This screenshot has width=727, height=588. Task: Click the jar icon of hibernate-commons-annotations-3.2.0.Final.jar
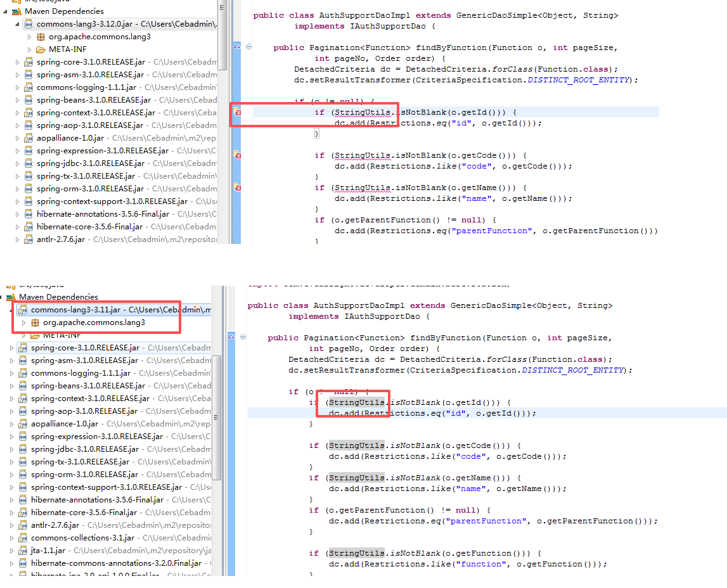(23, 563)
